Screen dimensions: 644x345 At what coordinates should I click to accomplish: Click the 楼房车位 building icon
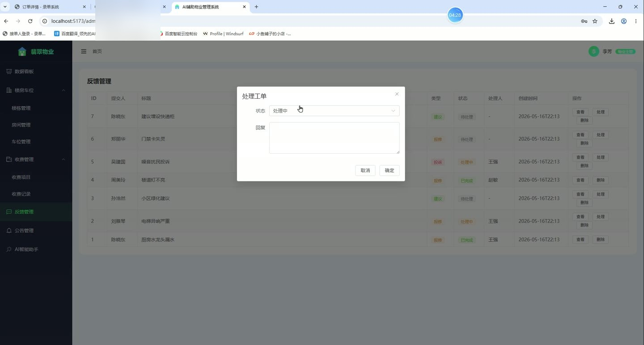coord(9,90)
